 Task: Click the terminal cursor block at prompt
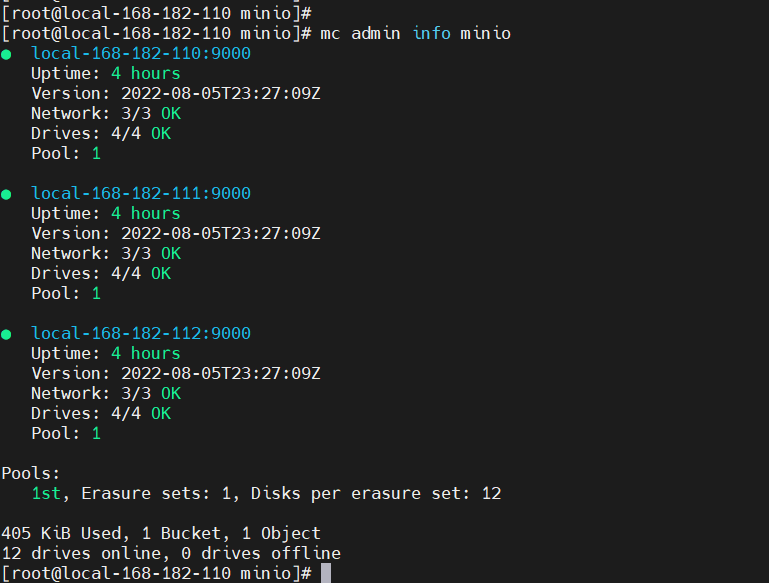pos(326,573)
